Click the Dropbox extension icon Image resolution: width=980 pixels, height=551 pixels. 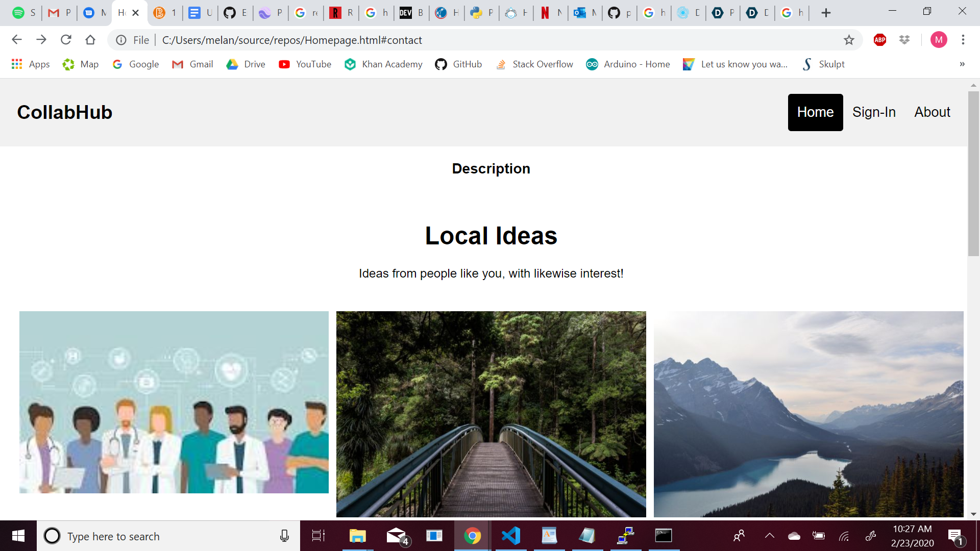[x=904, y=40]
